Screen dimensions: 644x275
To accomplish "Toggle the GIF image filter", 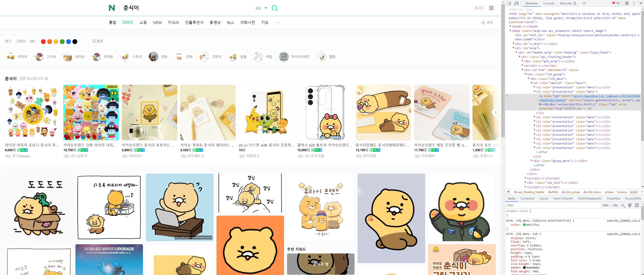I will 32,42.
